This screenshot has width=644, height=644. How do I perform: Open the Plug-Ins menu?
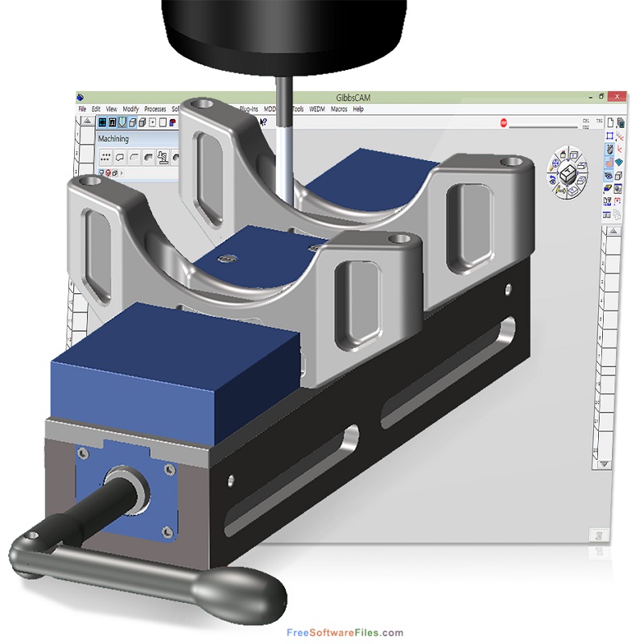click(249, 109)
